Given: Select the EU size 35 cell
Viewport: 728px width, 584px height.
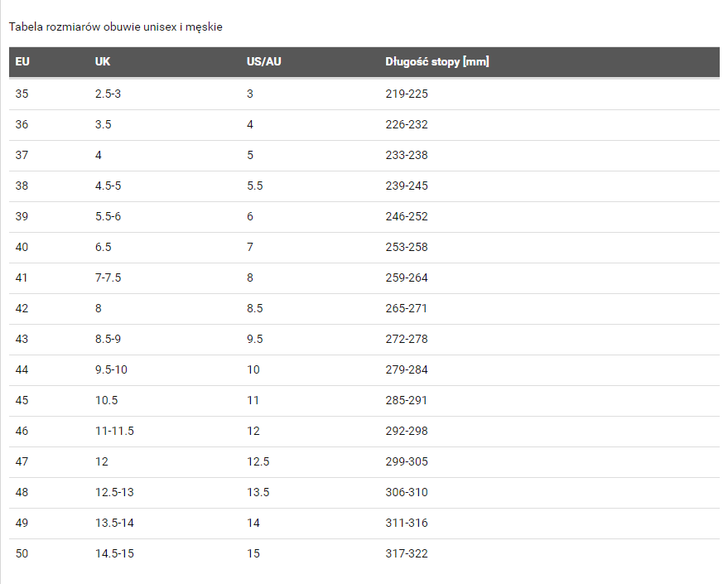Looking at the screenshot, I should pos(22,94).
